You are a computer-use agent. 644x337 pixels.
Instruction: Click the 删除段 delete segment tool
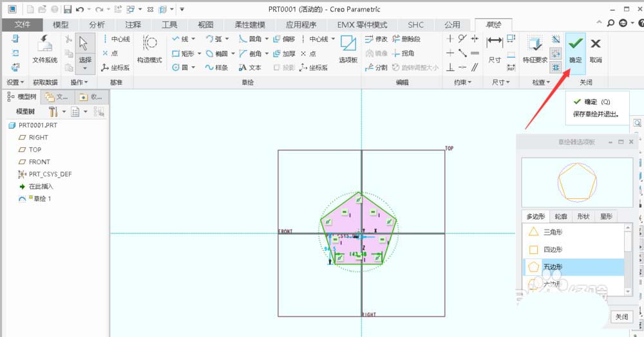click(x=406, y=39)
